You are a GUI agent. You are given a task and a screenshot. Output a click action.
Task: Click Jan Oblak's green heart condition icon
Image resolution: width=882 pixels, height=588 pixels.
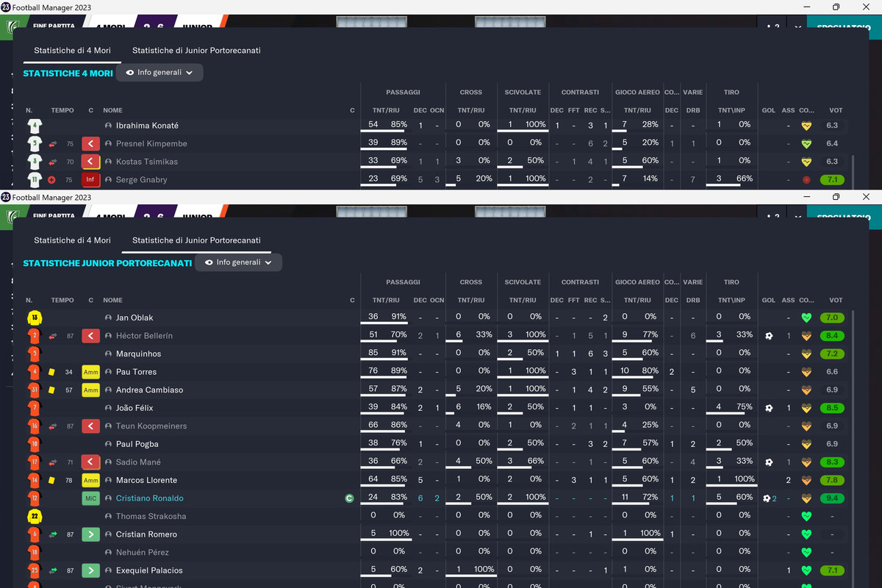806,318
